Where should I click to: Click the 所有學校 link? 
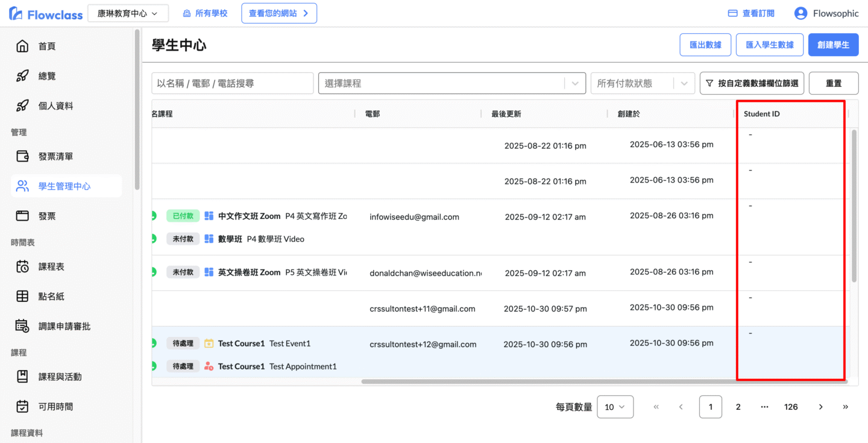click(205, 13)
